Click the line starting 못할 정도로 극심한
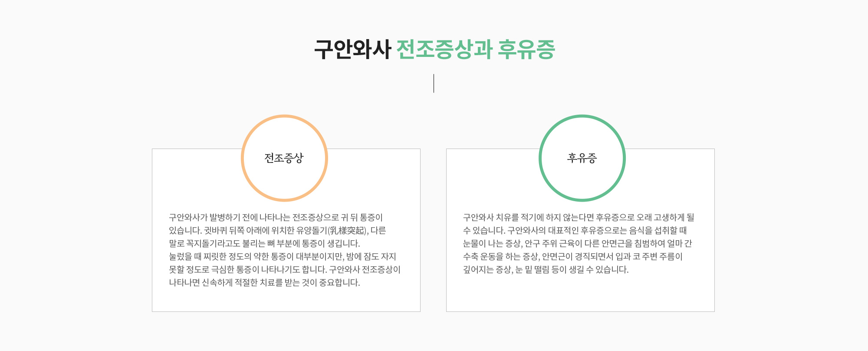Image resolution: width=868 pixels, height=351 pixels. point(285,270)
